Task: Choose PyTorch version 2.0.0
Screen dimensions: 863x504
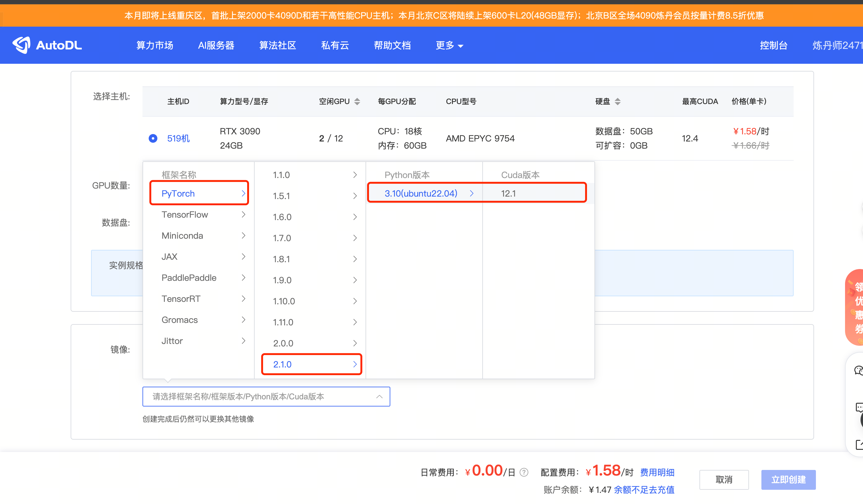Action: click(x=311, y=343)
